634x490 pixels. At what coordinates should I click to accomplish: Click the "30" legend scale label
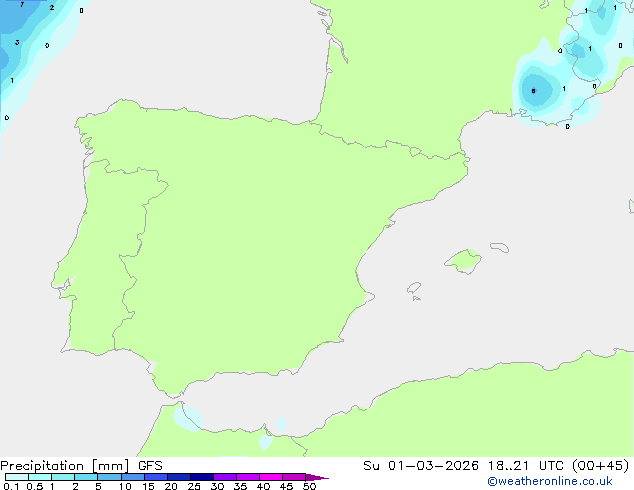(217, 486)
